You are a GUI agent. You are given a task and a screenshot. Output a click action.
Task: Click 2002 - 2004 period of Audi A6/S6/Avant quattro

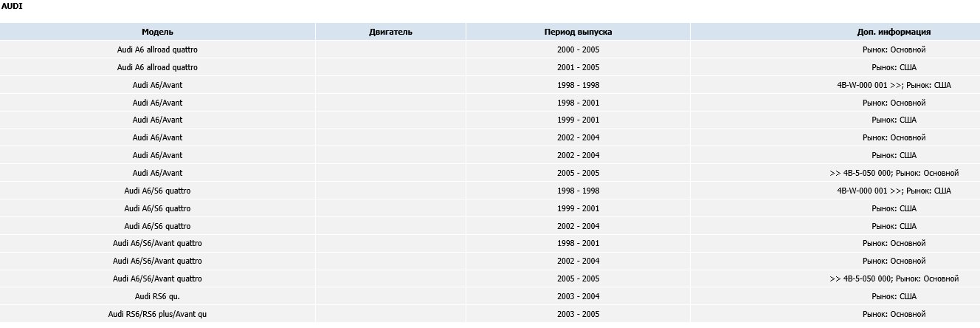(x=578, y=261)
